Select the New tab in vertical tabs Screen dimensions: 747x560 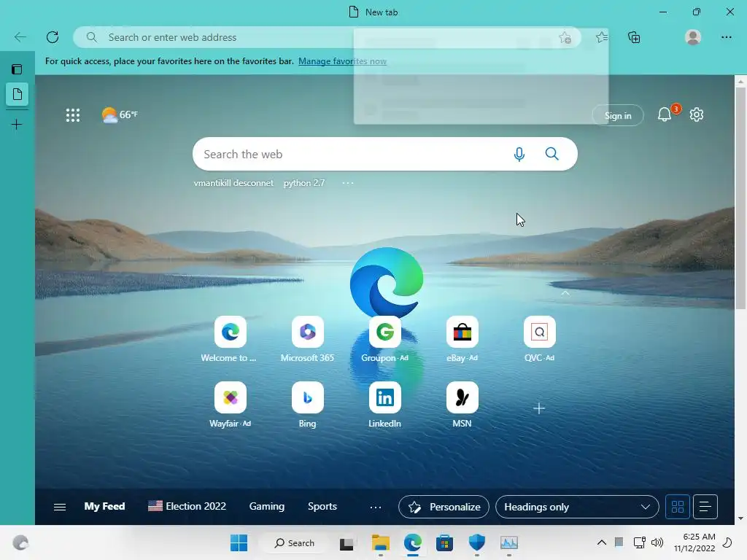(x=18, y=94)
